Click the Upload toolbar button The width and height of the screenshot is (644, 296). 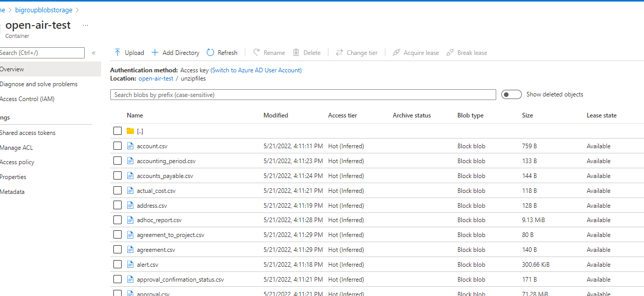[x=129, y=53]
